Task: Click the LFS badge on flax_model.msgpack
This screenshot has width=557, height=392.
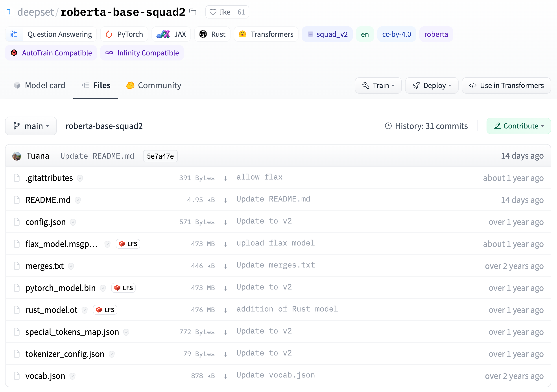Action: (x=128, y=244)
